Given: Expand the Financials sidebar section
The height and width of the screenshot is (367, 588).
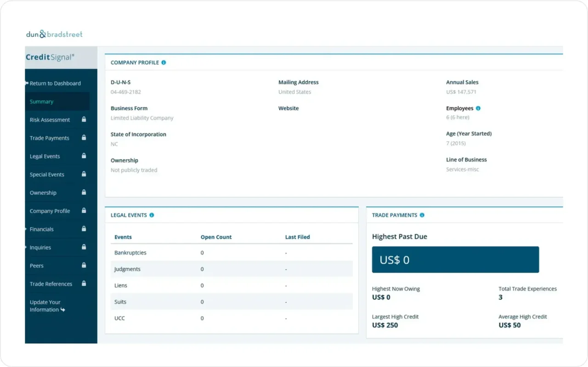Looking at the screenshot, I should 27,229.
